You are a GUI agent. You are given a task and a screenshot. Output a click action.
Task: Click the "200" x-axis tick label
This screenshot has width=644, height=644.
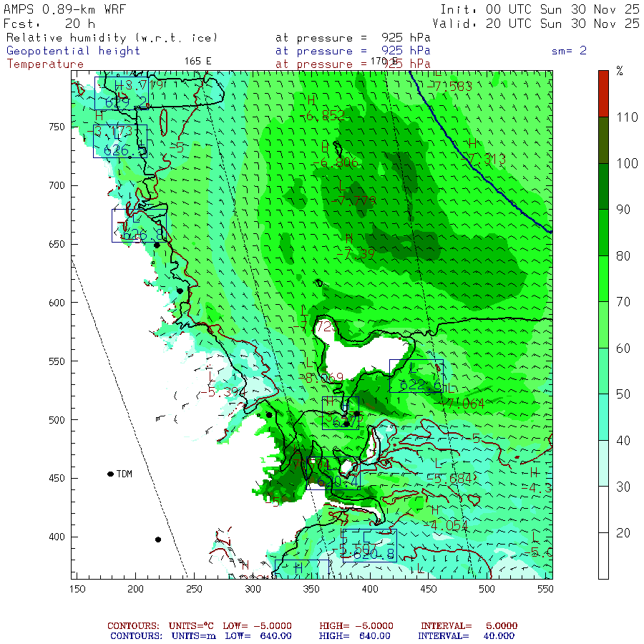[x=135, y=589]
